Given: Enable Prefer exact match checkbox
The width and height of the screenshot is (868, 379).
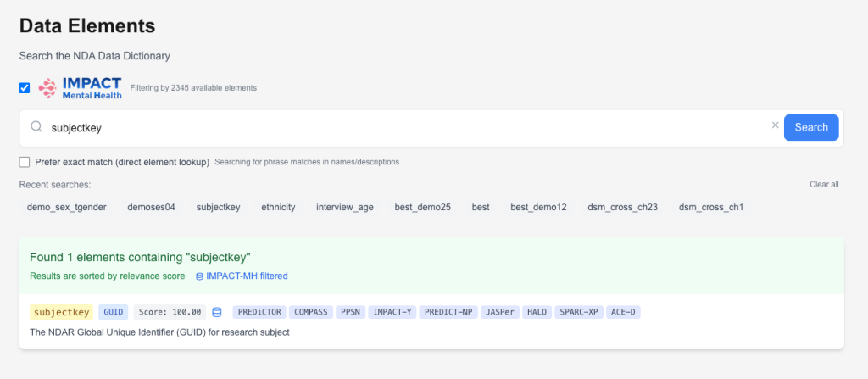Looking at the screenshot, I should tap(25, 161).
